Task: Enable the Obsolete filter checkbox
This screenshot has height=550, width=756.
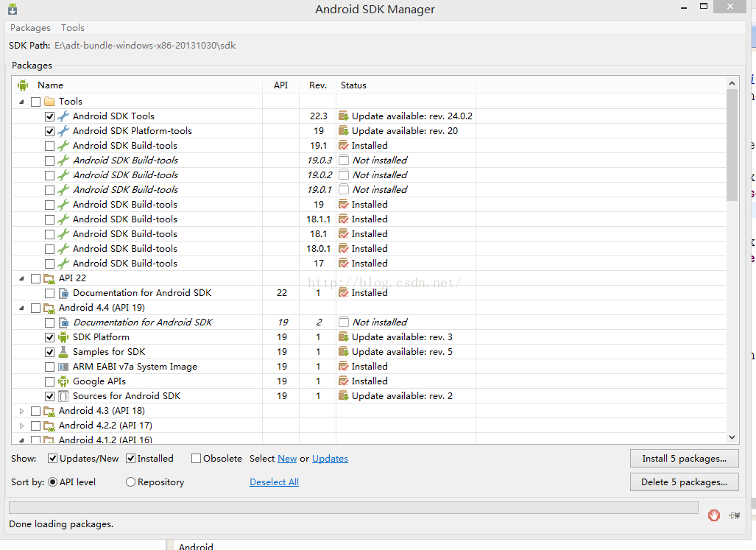Action: [x=197, y=459]
